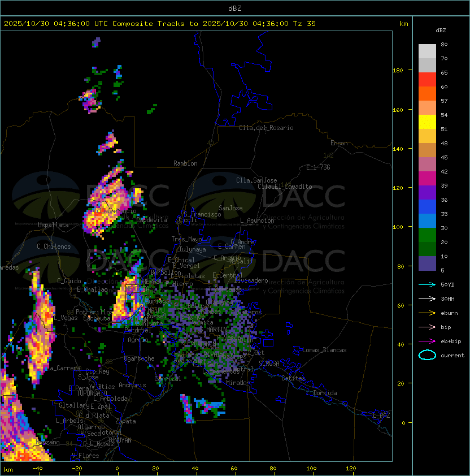Click the 'S_MARTIN' map label
Screen dimensions: 470x476
[214, 330]
